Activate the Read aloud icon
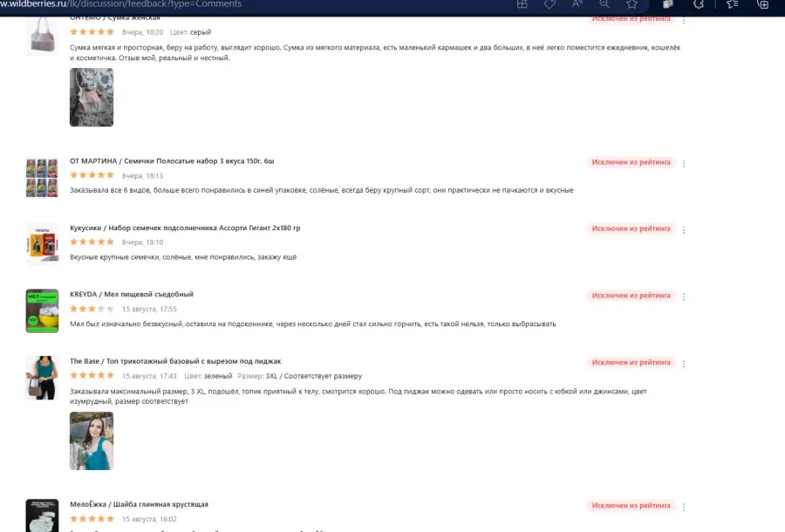This screenshot has width=785, height=532. pos(577,4)
